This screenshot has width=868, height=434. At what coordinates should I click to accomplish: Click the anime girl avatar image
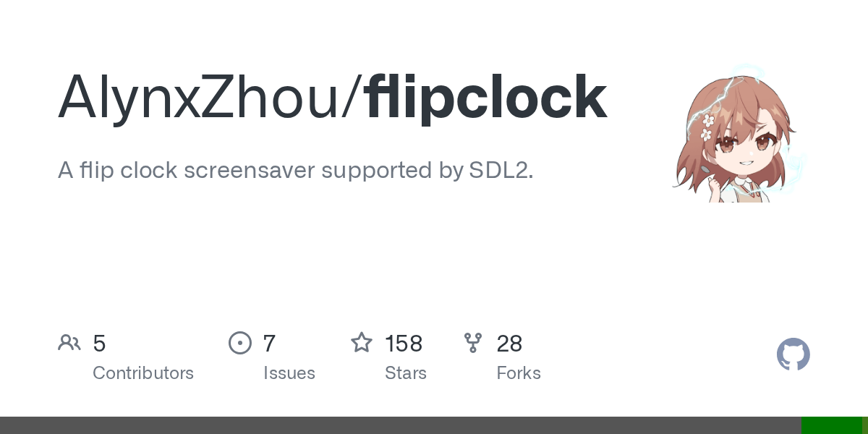click(739, 133)
